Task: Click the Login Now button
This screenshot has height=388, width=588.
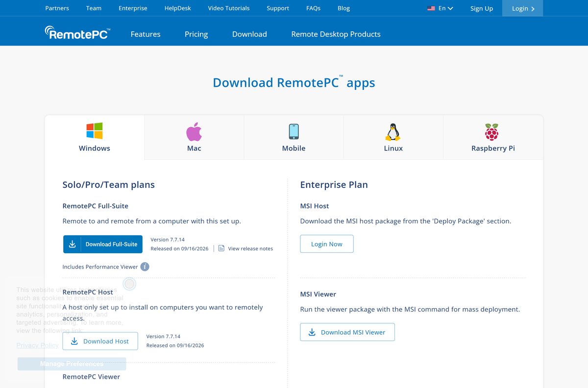Action: tap(327, 244)
